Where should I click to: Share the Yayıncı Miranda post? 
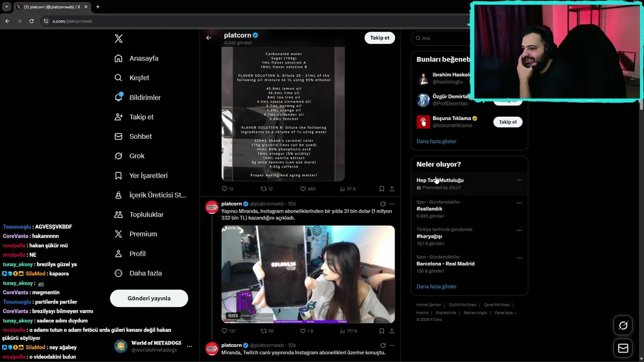392,331
